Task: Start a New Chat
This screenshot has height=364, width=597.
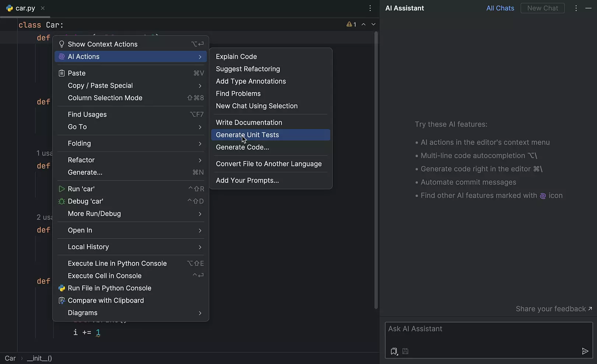Action: [x=542, y=8]
